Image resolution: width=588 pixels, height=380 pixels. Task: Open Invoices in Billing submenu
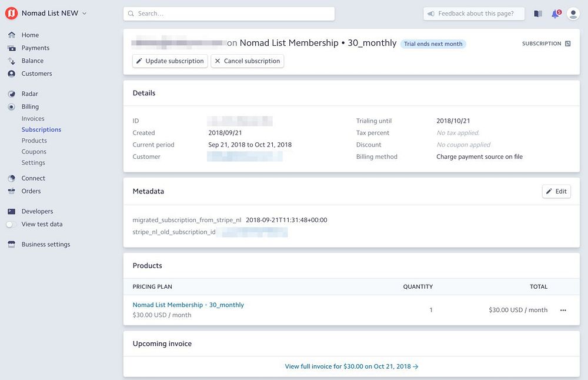(33, 119)
